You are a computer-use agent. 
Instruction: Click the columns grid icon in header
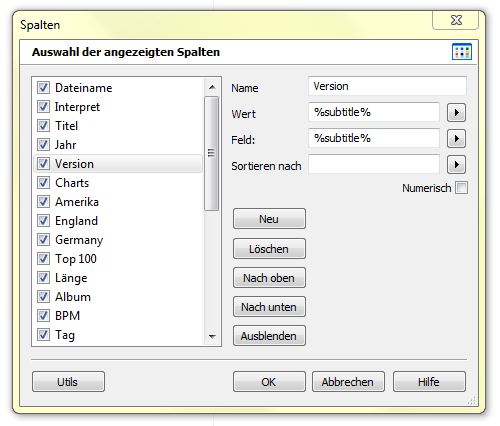462,52
